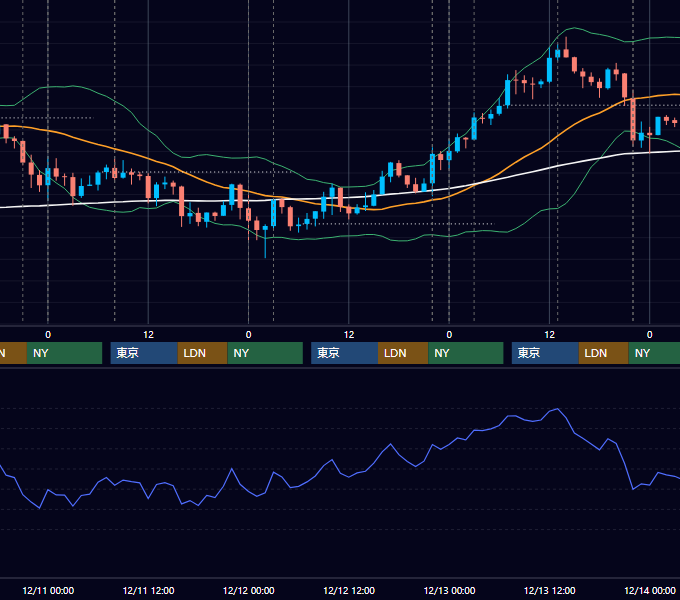Click the 12/11 12:00 date label
This screenshot has height=600, width=680.
pyautogui.click(x=148, y=590)
